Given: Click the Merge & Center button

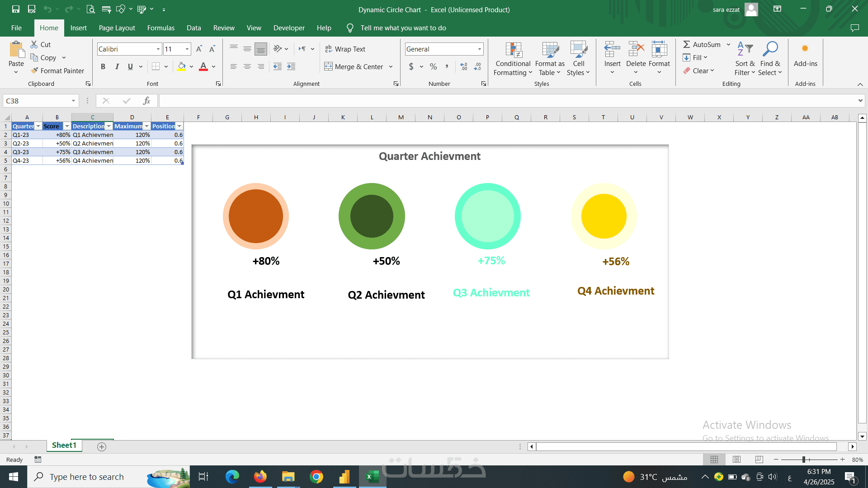Looking at the screenshot, I should pyautogui.click(x=354, y=67).
